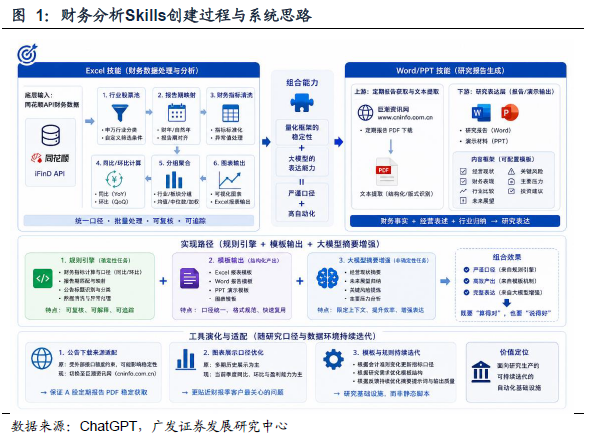Image resolution: width=590 pixels, height=436 pixels.
Task: Click the 统一口径 · 批量处理 · 可复核 · 可追溯 banner
Action: (x=139, y=221)
